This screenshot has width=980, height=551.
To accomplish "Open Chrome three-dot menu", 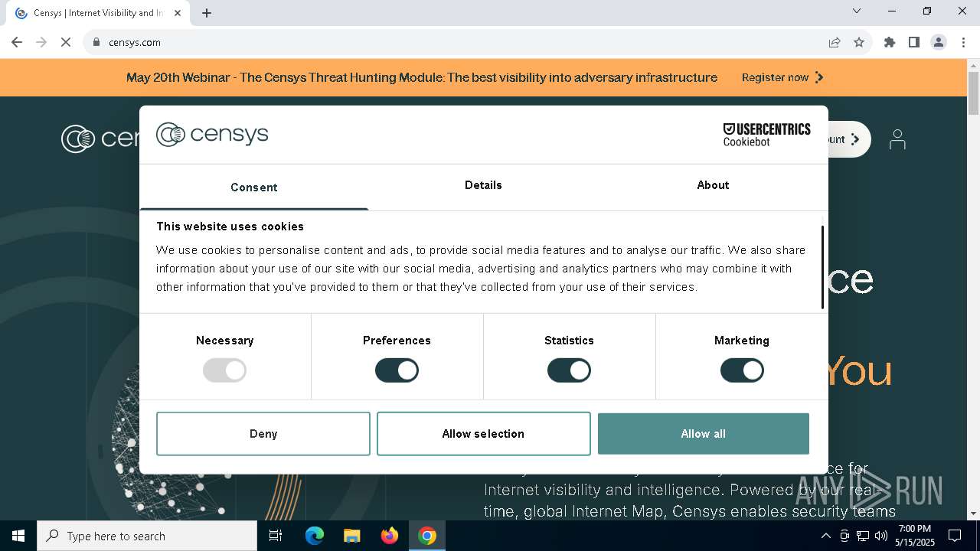I will (x=963, y=42).
